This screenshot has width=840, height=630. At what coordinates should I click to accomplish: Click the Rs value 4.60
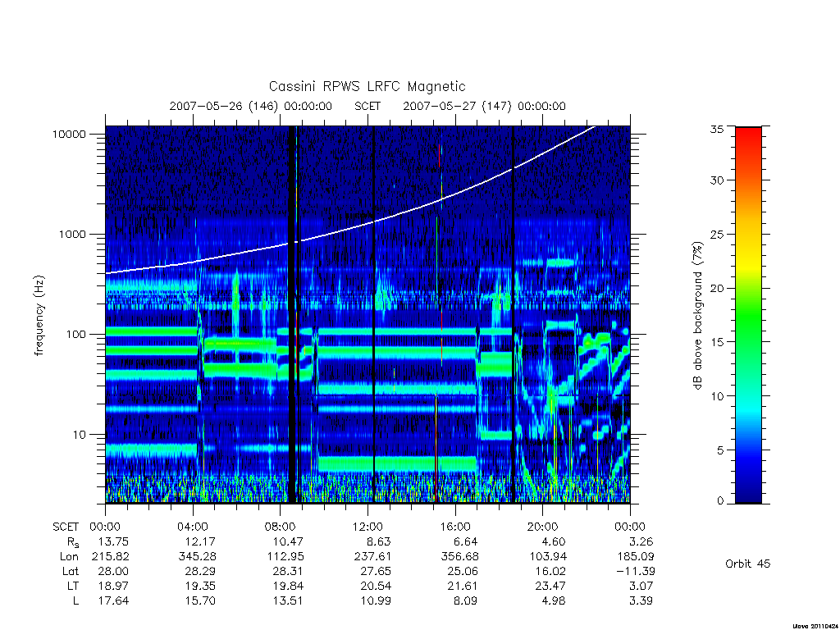click(x=554, y=541)
